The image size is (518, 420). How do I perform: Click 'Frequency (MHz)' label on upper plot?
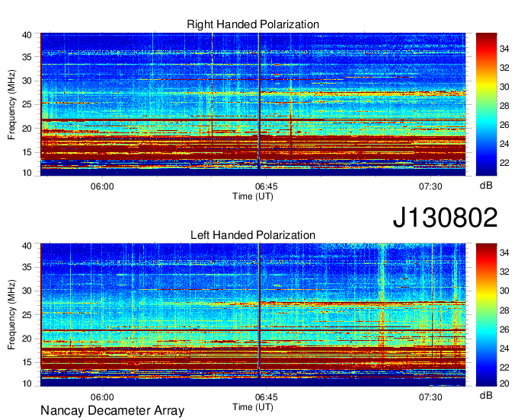(x=11, y=104)
